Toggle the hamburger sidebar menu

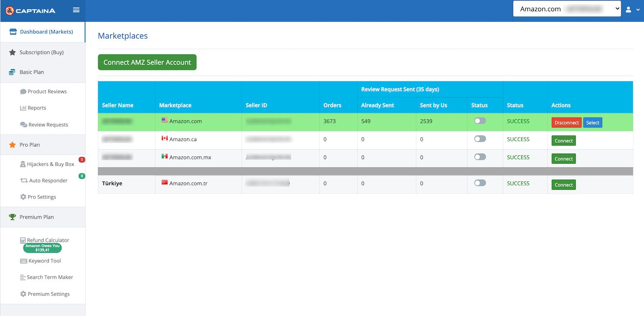(x=76, y=10)
